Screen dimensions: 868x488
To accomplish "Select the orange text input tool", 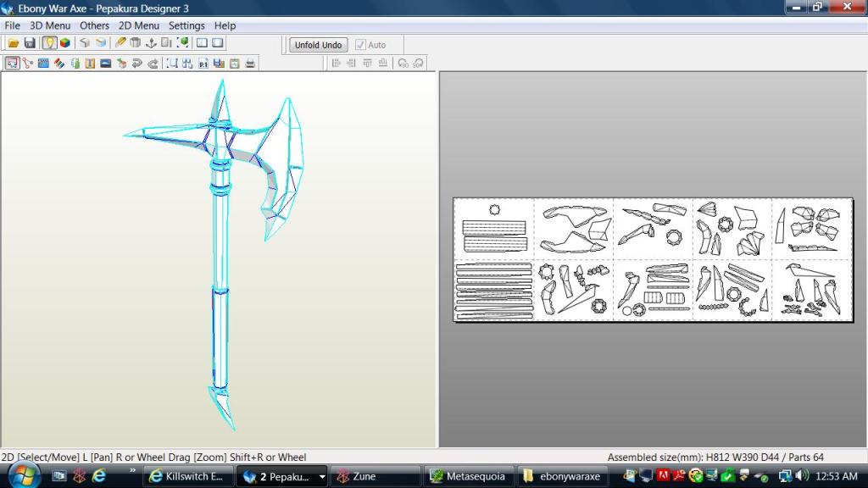I will tap(90, 64).
